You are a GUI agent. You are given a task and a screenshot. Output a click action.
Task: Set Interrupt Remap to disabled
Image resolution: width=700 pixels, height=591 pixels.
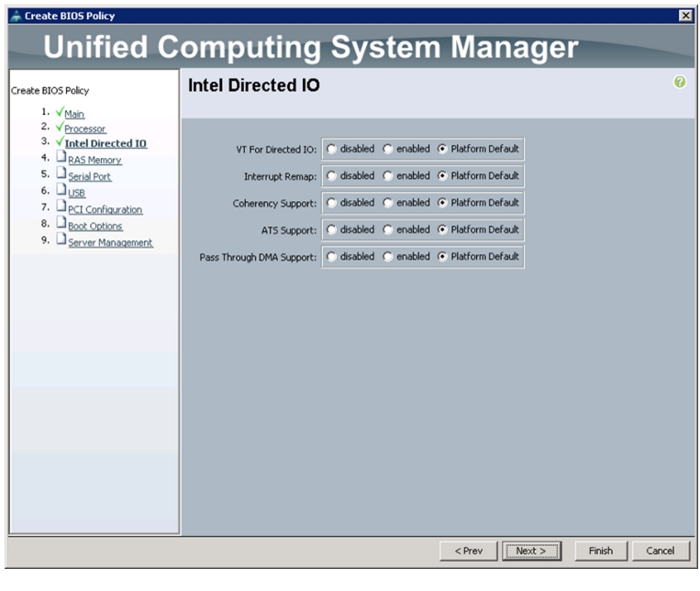pos(331,175)
